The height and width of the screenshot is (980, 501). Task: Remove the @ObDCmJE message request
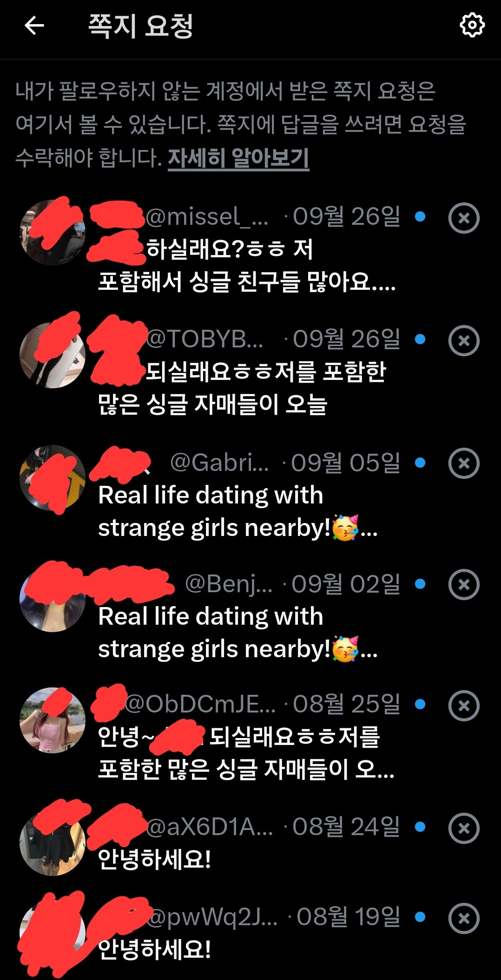[x=464, y=706]
